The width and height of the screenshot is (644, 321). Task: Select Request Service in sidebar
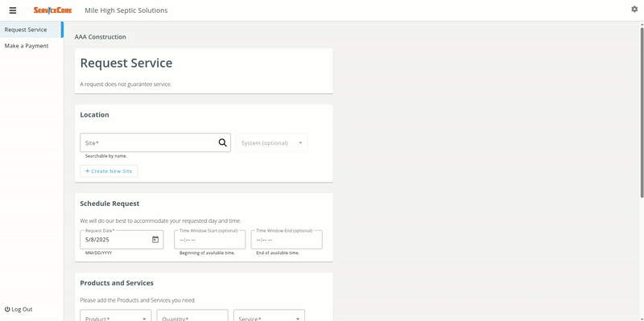pyautogui.click(x=31, y=30)
